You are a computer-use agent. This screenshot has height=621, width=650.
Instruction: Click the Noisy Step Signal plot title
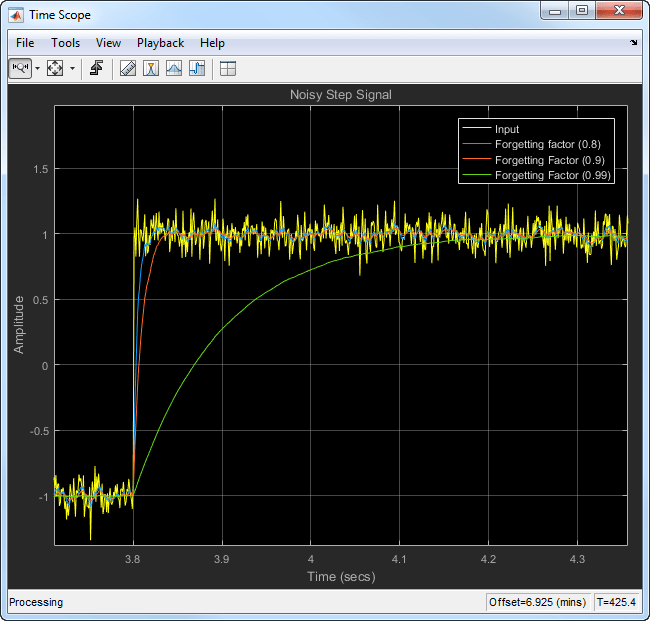point(341,95)
